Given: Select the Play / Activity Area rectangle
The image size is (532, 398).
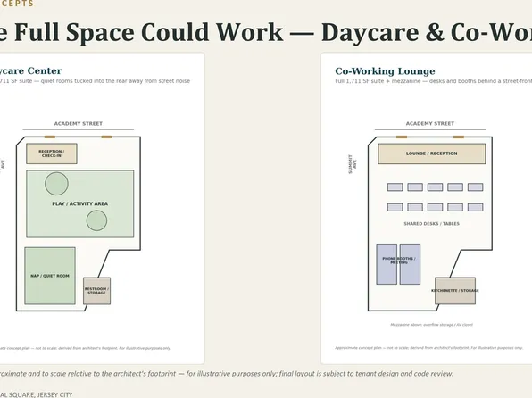Looking at the screenshot, I should pos(80,203).
